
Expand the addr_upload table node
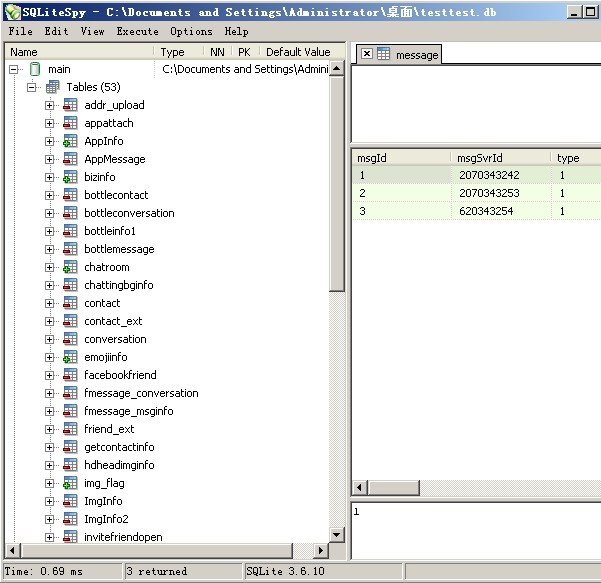click(x=49, y=105)
